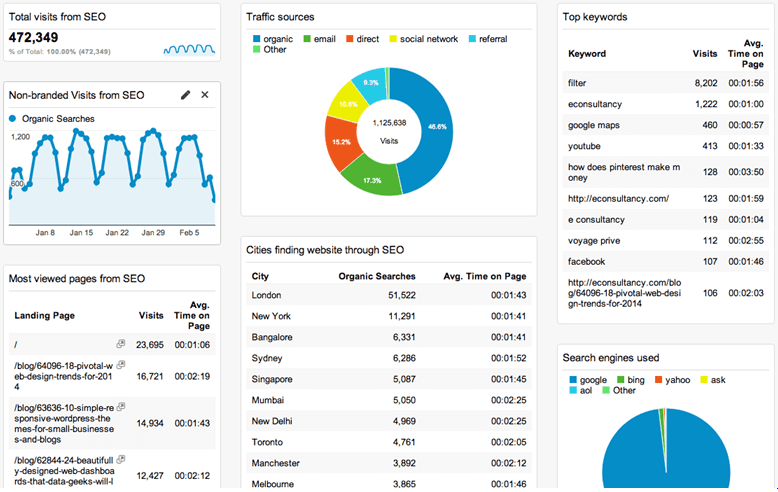The image size is (778, 492).
Task: Click the 472,349 total visits value
Action: pos(33,37)
